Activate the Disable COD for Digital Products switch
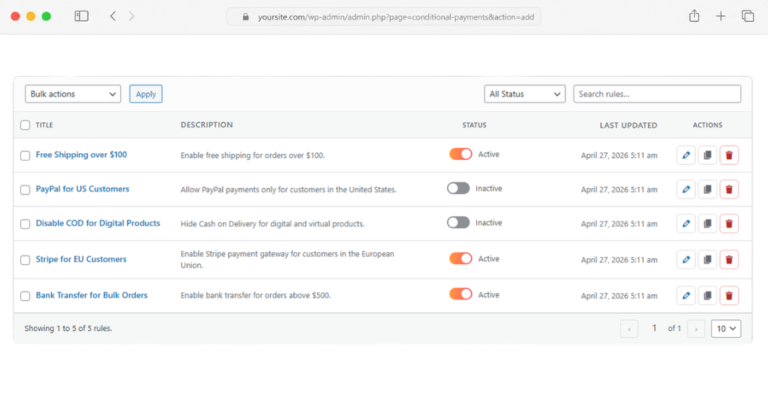This screenshot has width=768, height=398. pos(458,223)
